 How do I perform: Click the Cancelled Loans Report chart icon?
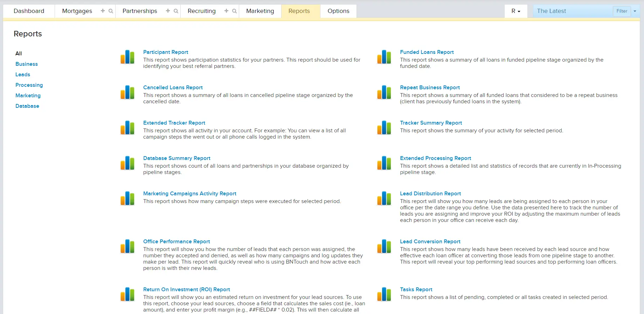point(127,92)
